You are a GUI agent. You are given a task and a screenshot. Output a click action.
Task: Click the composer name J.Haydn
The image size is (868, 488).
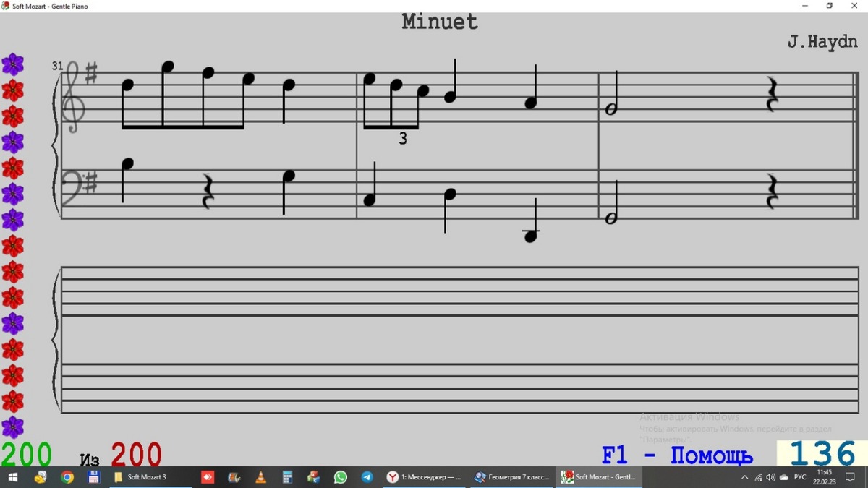tap(822, 42)
